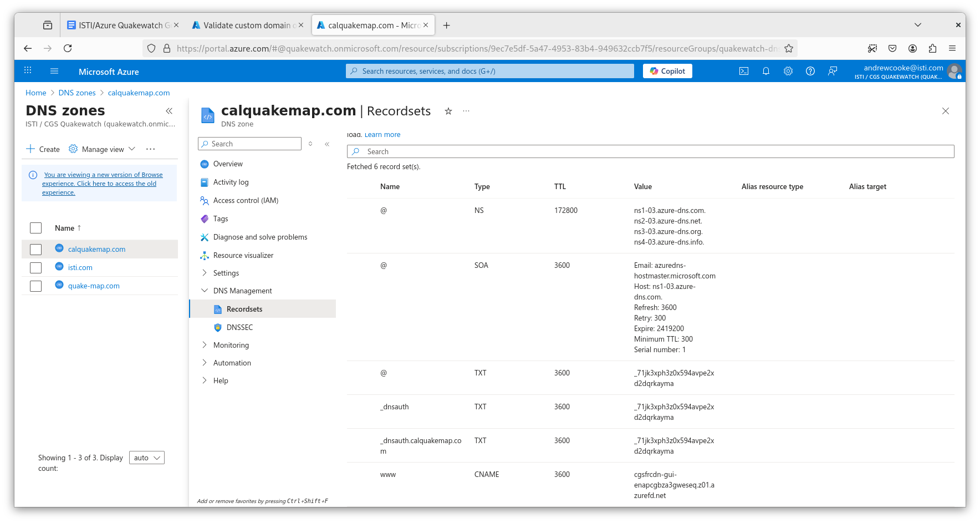Image resolution: width=980 pixels, height=523 pixels.
Task: Focus the recordsets Search field
Action: pyautogui.click(x=650, y=151)
